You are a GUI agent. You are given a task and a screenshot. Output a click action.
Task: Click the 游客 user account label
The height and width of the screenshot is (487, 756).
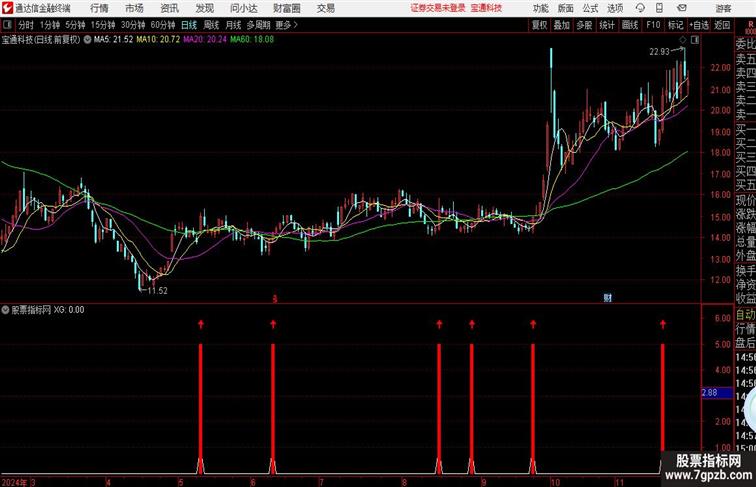point(723,8)
